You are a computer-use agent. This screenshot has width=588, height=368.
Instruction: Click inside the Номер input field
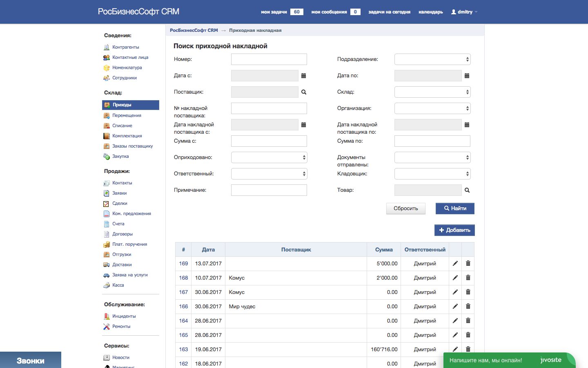pyautogui.click(x=269, y=59)
